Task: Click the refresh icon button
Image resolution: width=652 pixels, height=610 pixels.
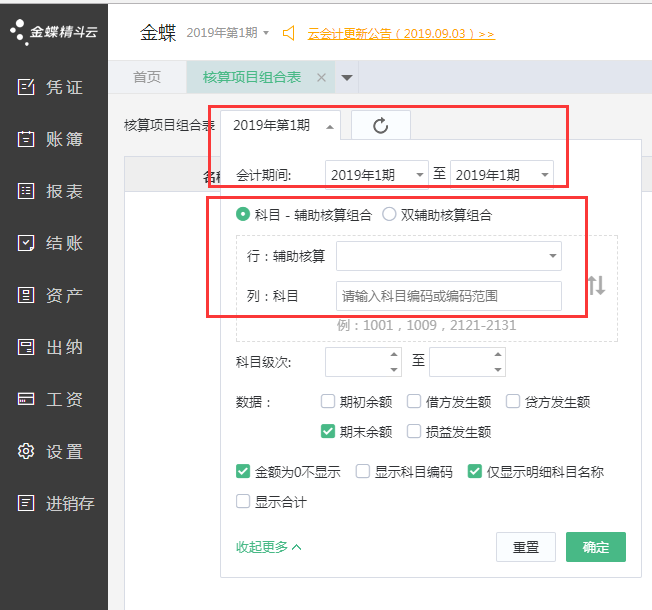Action: (x=380, y=125)
